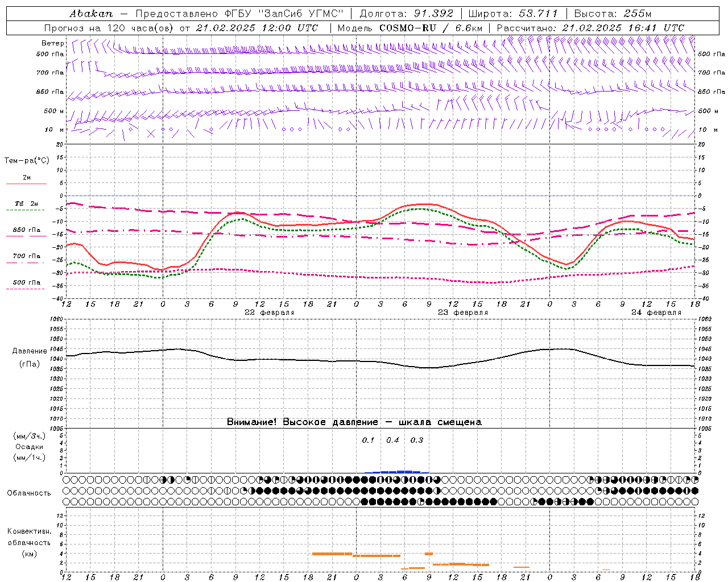Select the precipitation value "0.3"
This screenshot has height=582, width=728.
[417, 440]
